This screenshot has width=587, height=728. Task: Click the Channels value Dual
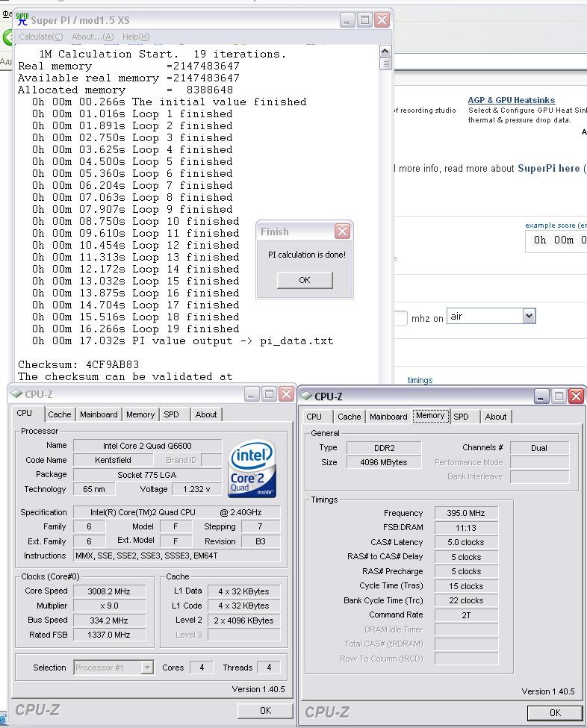[539, 447]
